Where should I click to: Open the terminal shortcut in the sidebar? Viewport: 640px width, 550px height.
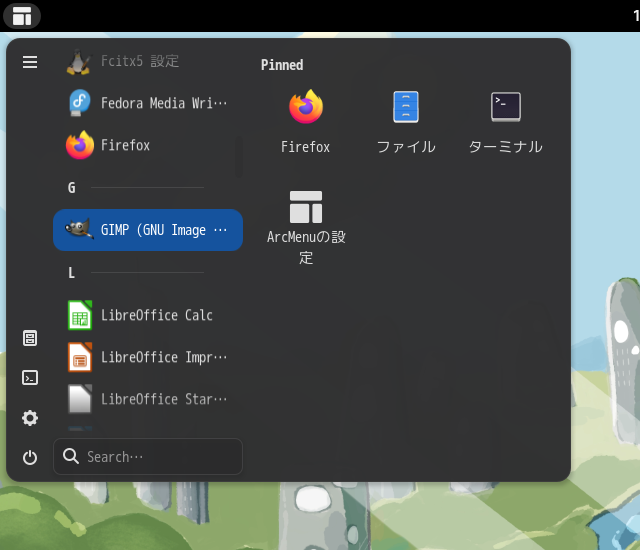[x=30, y=378]
